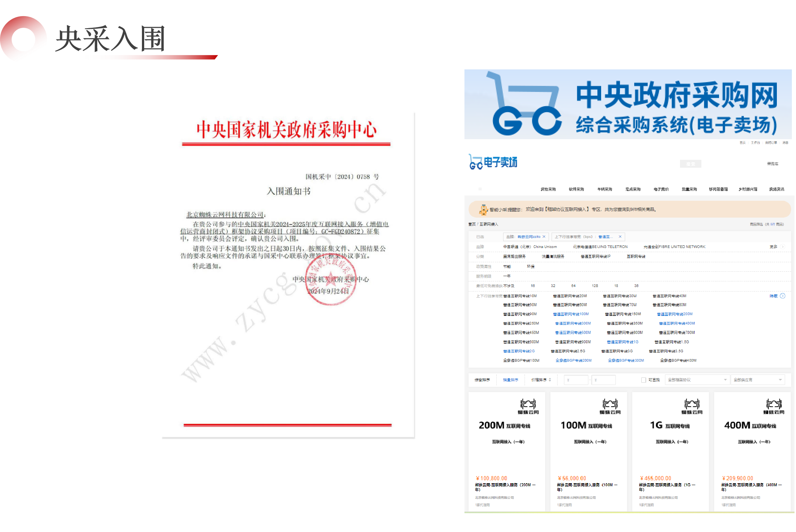Image resolution: width=796 pixels, height=532 pixels.
Task: Click the price sort arrows icon
Action: pos(550,380)
